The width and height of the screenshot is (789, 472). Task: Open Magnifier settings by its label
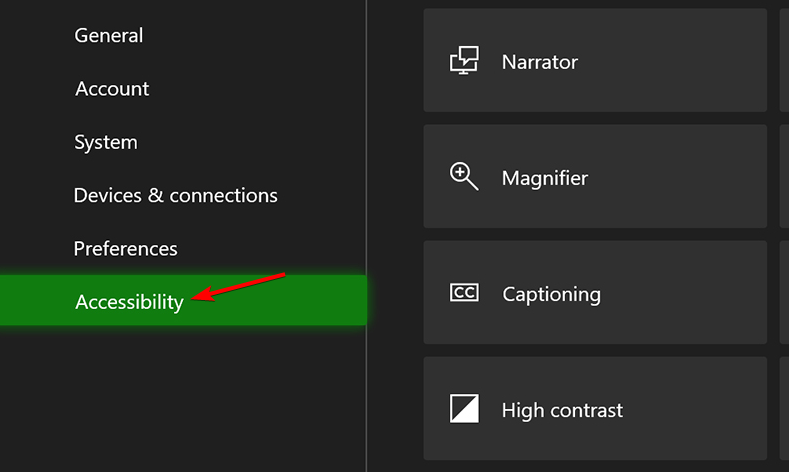(x=545, y=178)
